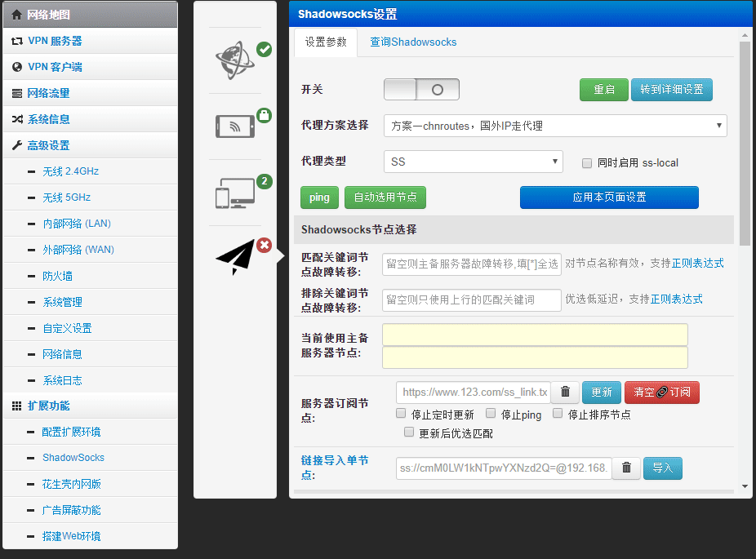Open the 广告屏蔽功能 page
This screenshot has width=756, height=559.
click(x=91, y=510)
